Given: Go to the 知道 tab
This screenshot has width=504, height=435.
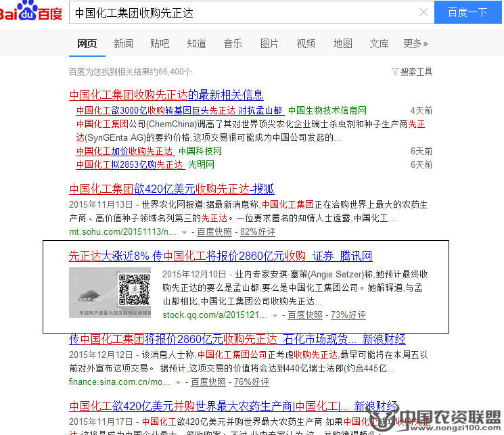Looking at the screenshot, I should click(196, 43).
